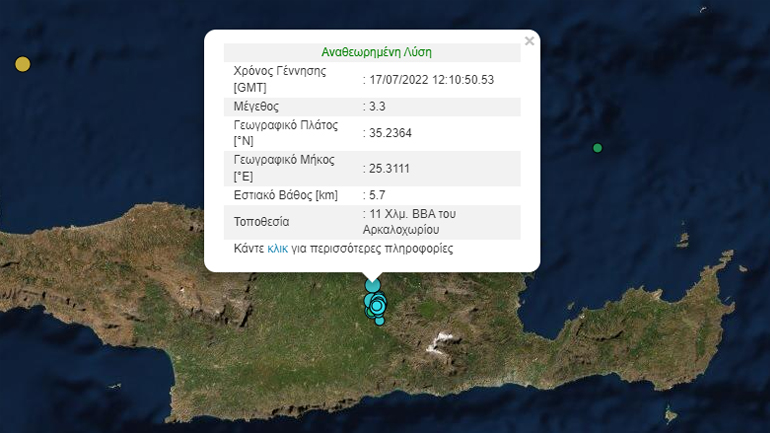Screen dimensions: 770x433
Task: Click the location text '11 Χλμ. ΒΒΑ του Αρκαλοχωρίου'
Action: 410,222
